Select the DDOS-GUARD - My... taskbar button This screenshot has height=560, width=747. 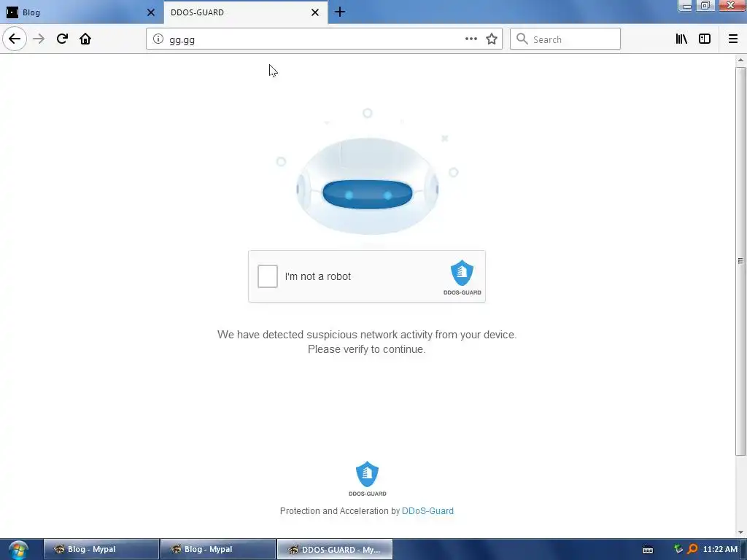click(334, 549)
